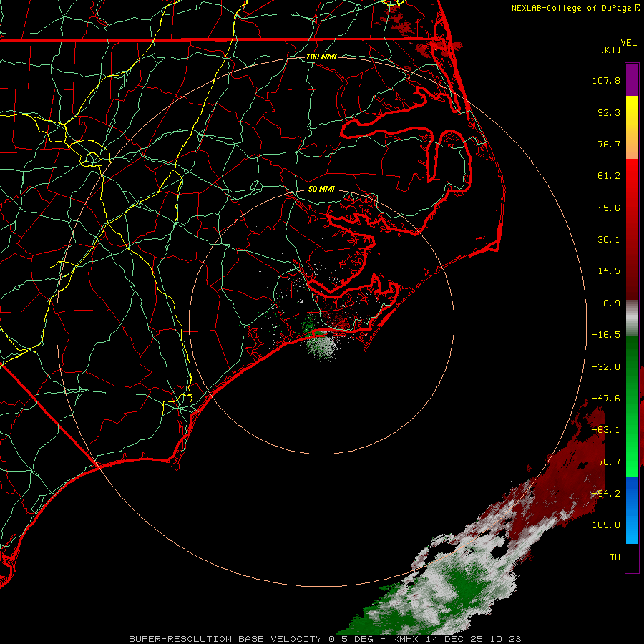644x644 pixels.
Task: Click the 14.5 legend value
Action: pyautogui.click(x=609, y=271)
